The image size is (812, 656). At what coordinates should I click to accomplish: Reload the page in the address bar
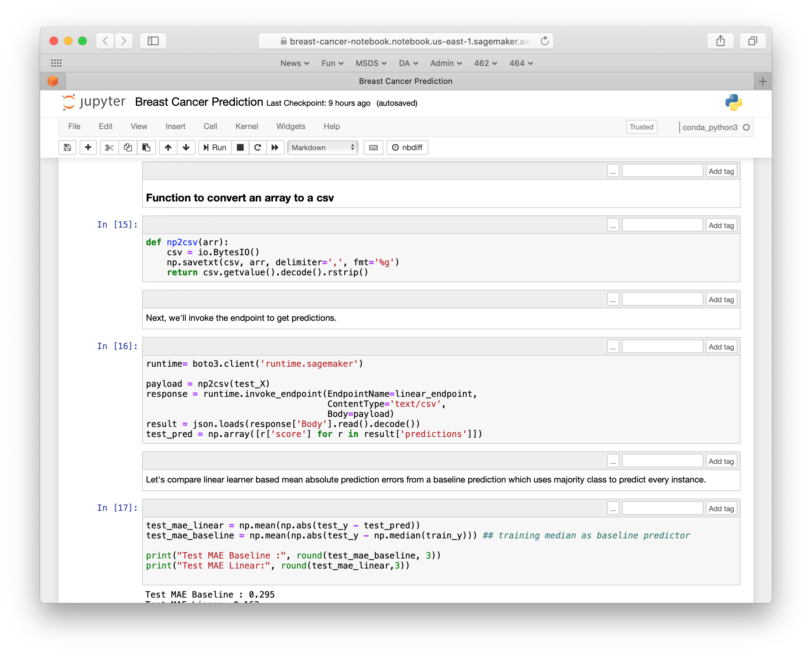(x=544, y=41)
